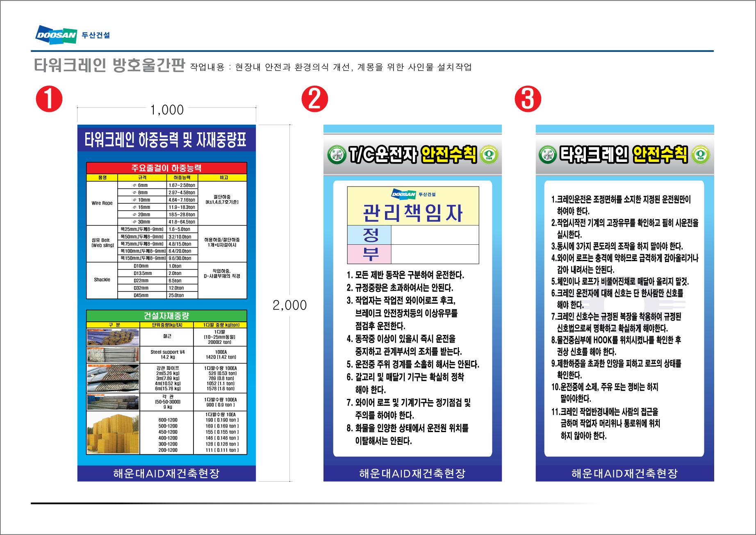
Task: Click 해운대AID재건축현장 footer on the T/C운전자 sign
Action: pos(412,474)
